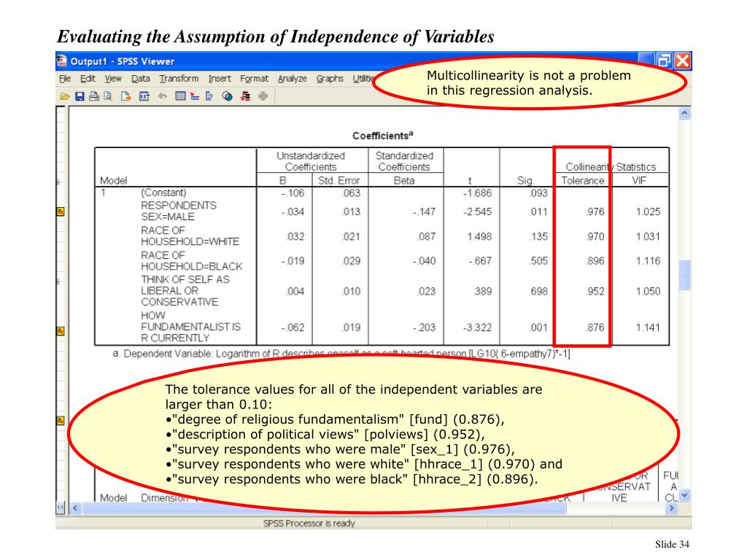Click the tolerance value .896
The height and width of the screenshot is (560, 747).
[x=595, y=261]
